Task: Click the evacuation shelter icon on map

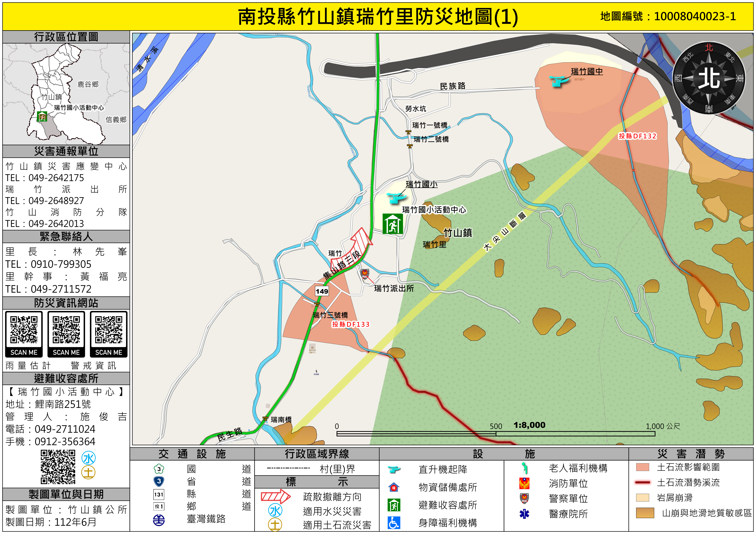Action: click(x=392, y=224)
